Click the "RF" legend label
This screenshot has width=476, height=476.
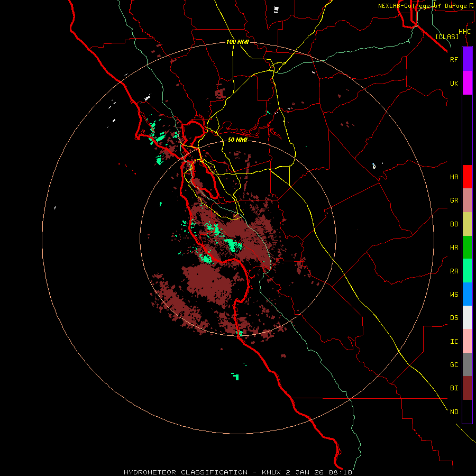[454, 59]
